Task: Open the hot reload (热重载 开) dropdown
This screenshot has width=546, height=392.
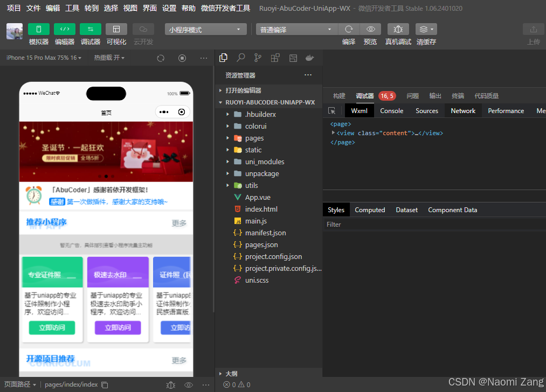Action: coord(109,58)
